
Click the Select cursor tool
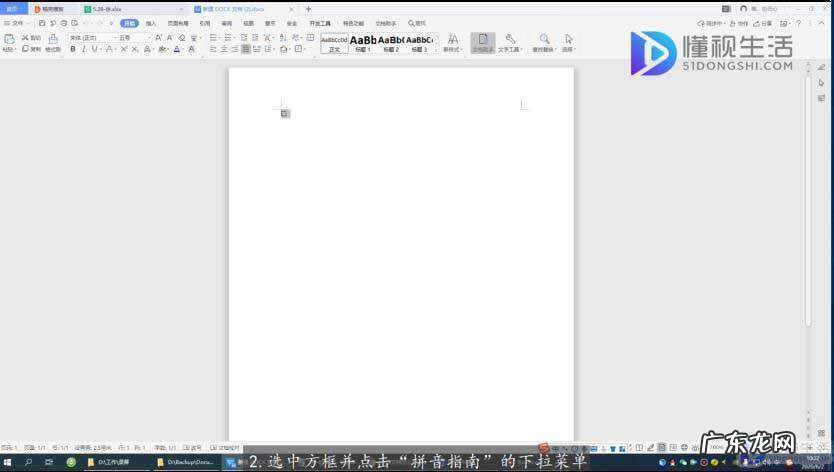pos(568,42)
